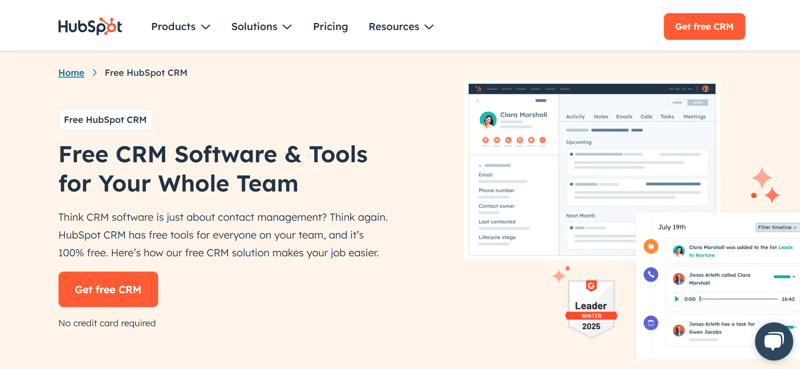Open the Pricing page
This screenshot has width=800, height=369.
point(330,27)
